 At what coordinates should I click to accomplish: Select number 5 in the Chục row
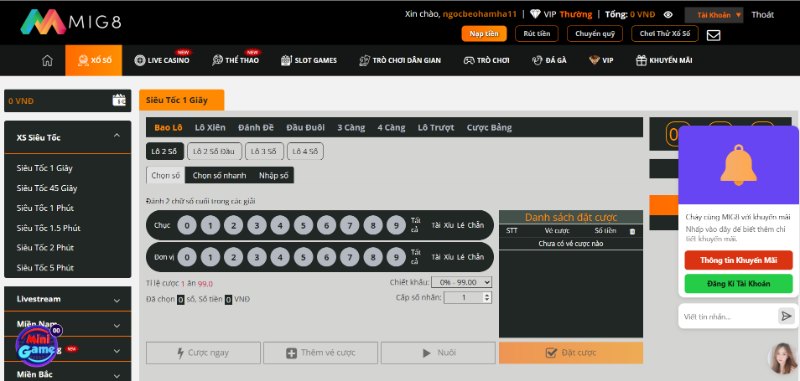click(303, 225)
